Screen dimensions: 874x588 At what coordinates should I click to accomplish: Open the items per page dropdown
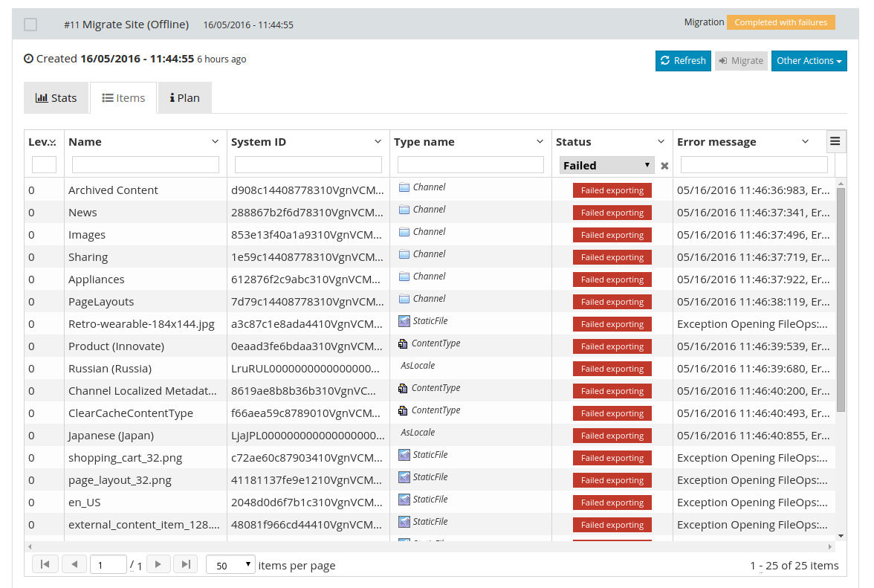coord(230,565)
